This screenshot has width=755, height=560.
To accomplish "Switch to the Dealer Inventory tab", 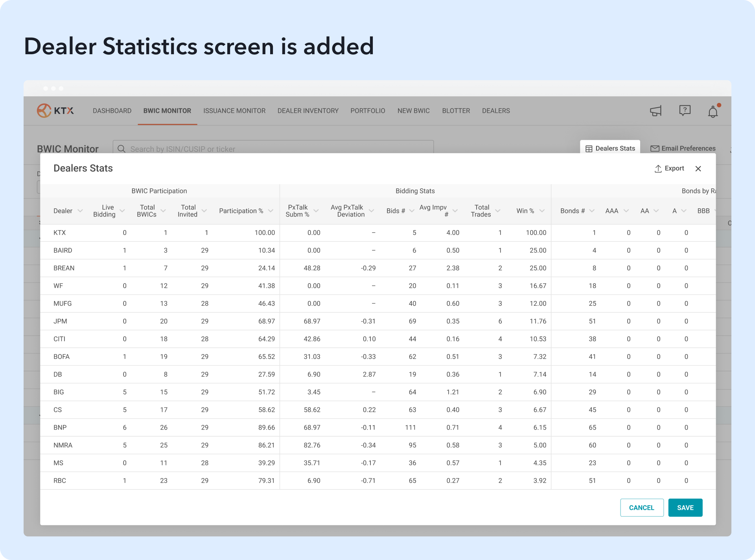I will 308,111.
